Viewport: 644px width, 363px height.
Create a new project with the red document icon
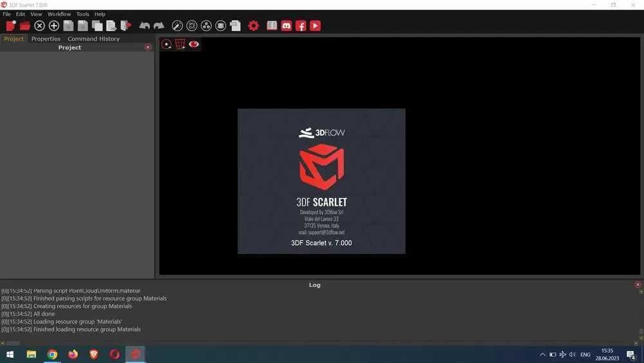[11, 26]
